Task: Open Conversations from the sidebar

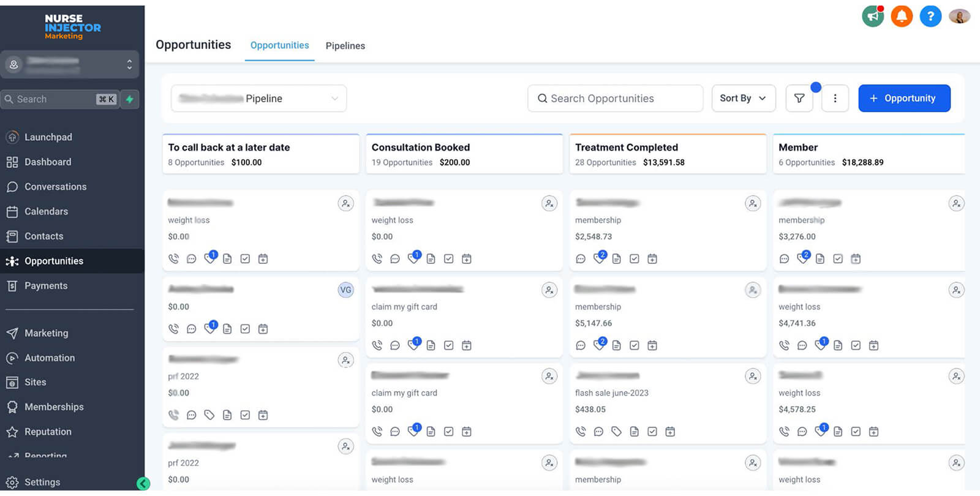Action: [x=55, y=187]
